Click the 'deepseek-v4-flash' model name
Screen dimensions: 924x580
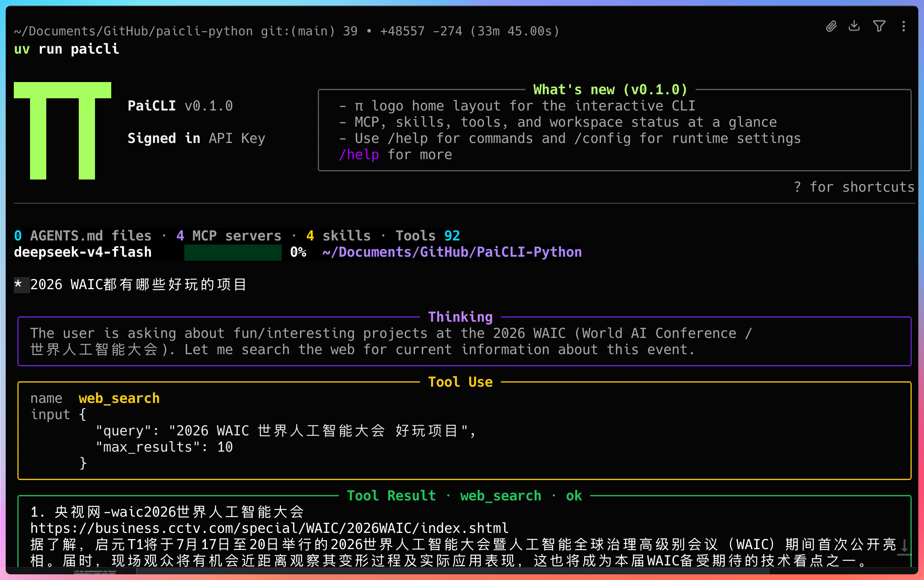83,252
